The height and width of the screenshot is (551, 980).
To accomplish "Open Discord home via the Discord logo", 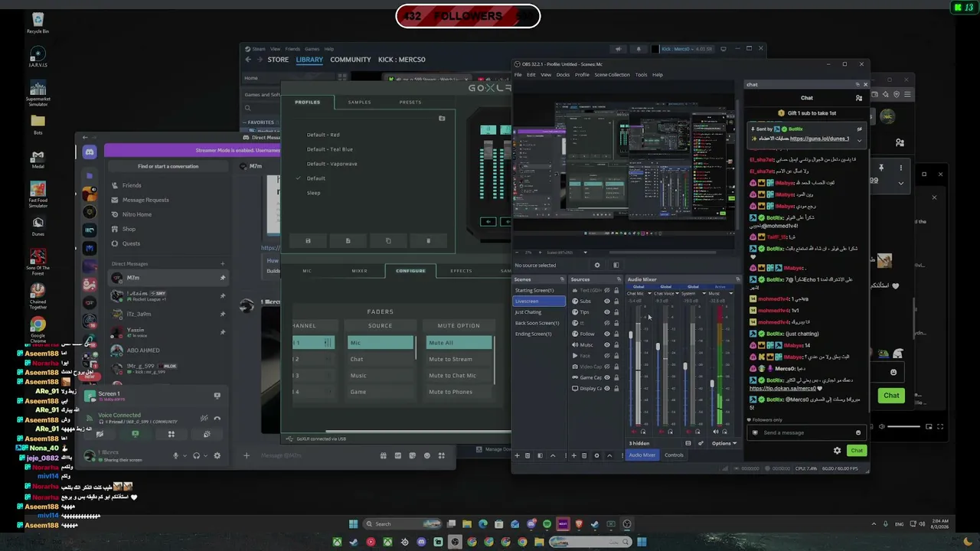I will (90, 152).
